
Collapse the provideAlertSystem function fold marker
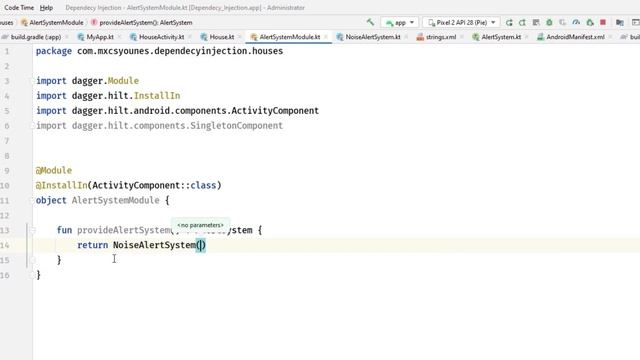point(33,230)
